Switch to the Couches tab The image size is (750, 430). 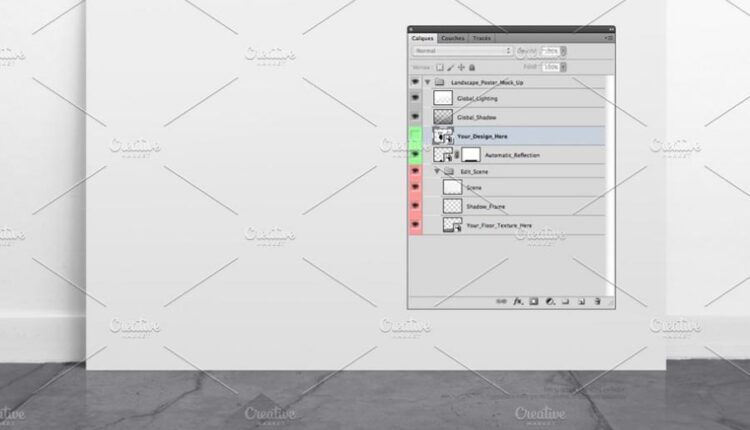[453, 38]
